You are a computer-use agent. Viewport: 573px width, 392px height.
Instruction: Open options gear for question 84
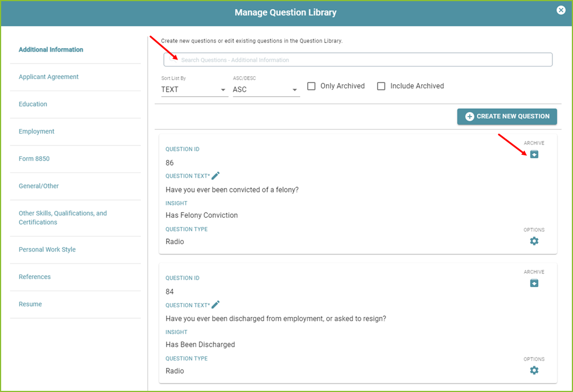tap(534, 370)
